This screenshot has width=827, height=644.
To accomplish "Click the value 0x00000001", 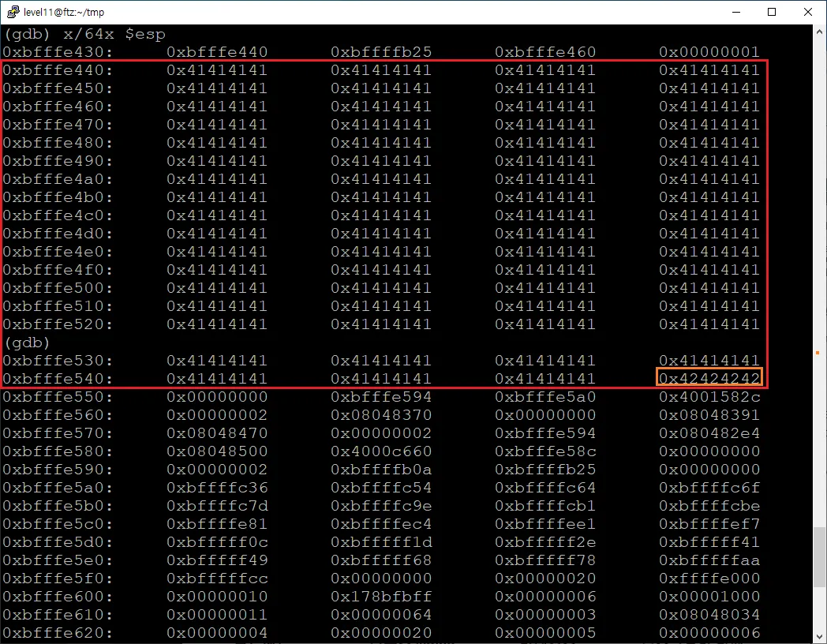I will pos(709,52).
